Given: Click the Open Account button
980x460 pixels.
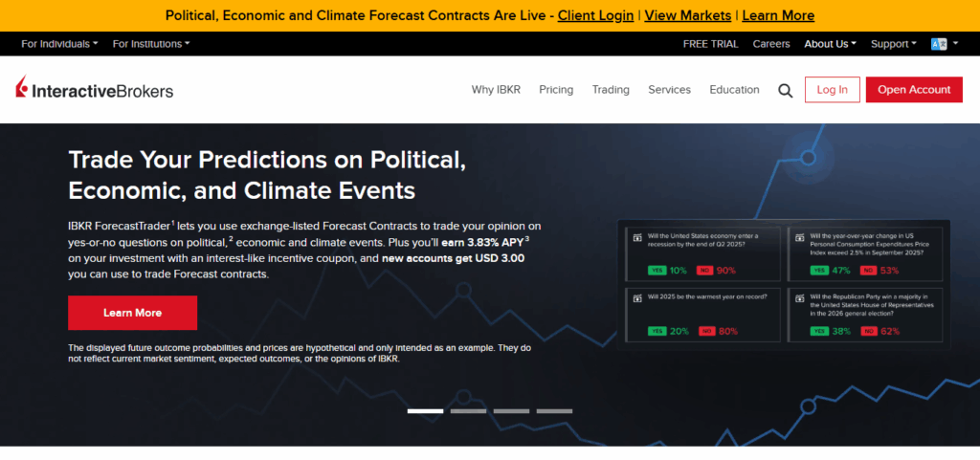Looking at the screenshot, I should (x=914, y=89).
